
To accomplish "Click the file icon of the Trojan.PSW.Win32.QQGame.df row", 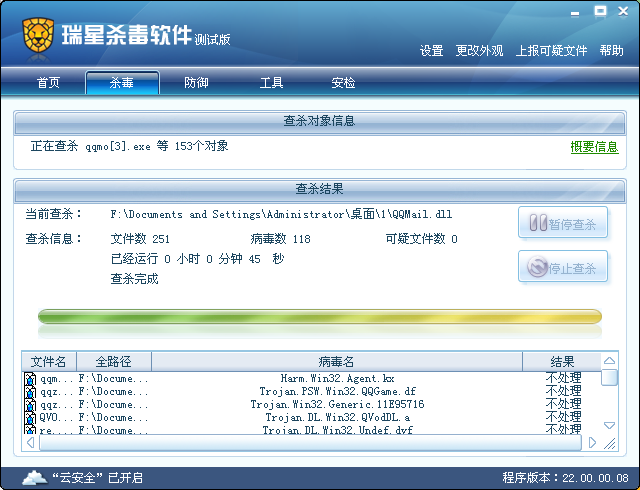I will 30,392.
